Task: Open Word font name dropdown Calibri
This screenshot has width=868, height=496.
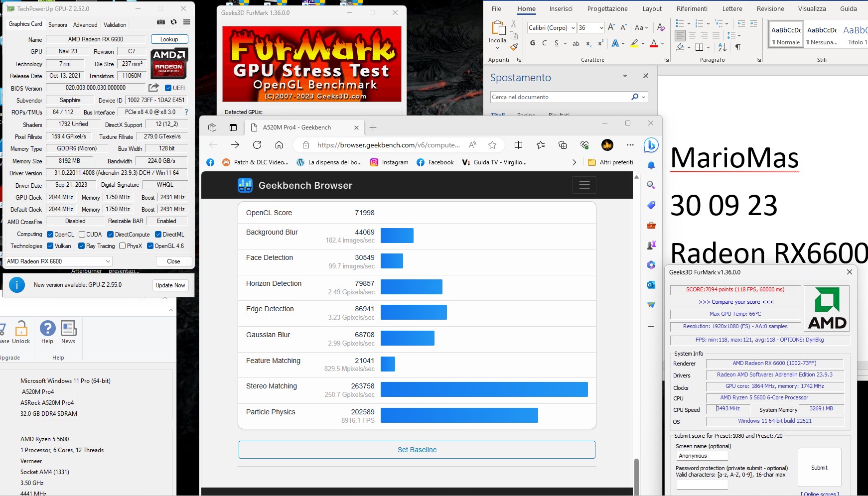Action: (573, 28)
